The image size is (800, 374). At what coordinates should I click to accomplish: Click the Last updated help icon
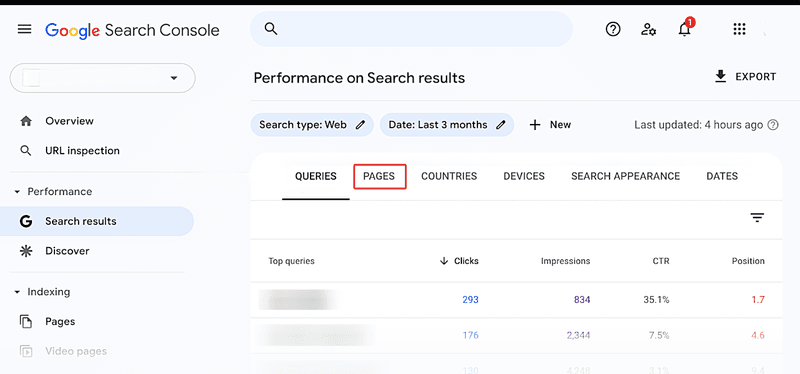coord(773,125)
